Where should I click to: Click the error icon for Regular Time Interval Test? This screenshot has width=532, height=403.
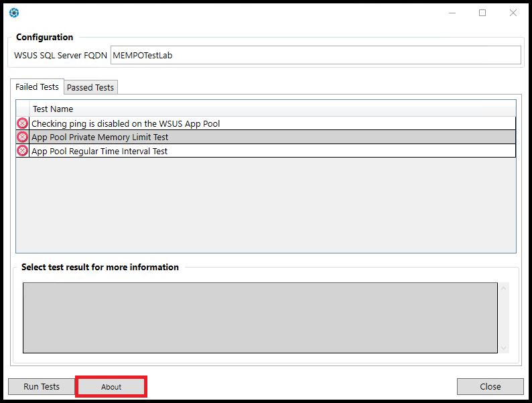pyautogui.click(x=22, y=151)
